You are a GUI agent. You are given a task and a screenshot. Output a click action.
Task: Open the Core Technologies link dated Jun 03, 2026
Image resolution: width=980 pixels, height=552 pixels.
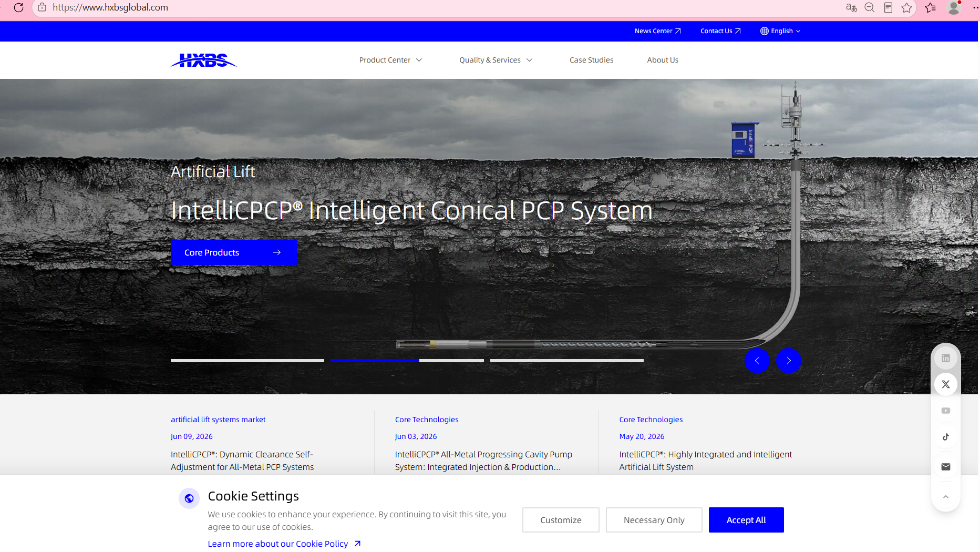tap(427, 420)
